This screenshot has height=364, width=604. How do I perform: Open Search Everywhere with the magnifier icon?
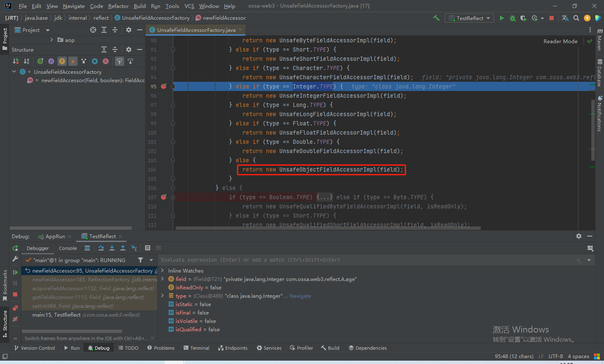576,18
